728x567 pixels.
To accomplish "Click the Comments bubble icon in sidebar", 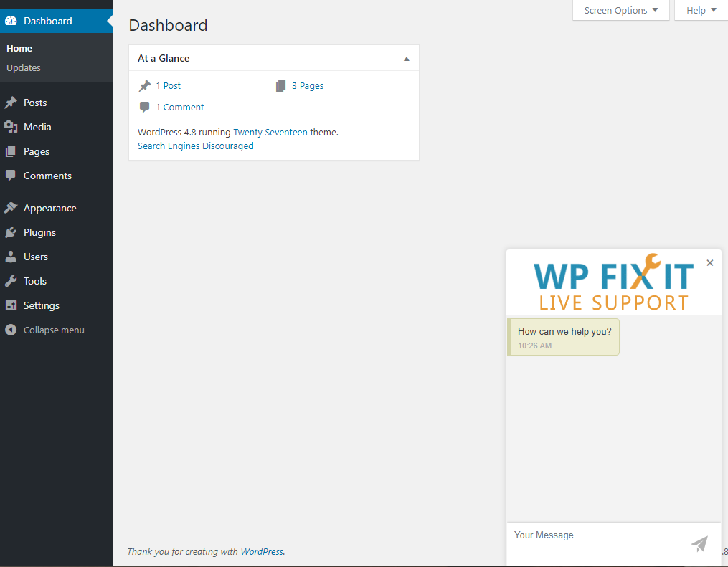I will tap(11, 176).
